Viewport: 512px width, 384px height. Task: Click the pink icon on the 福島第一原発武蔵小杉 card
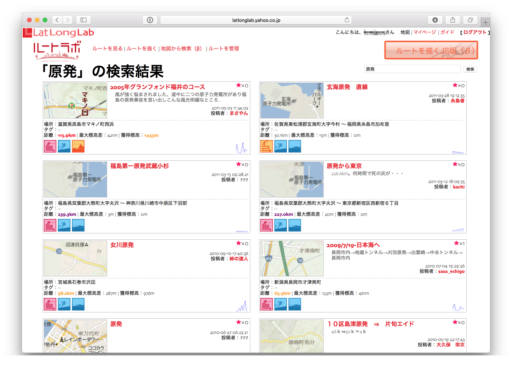pyautogui.click(x=50, y=225)
